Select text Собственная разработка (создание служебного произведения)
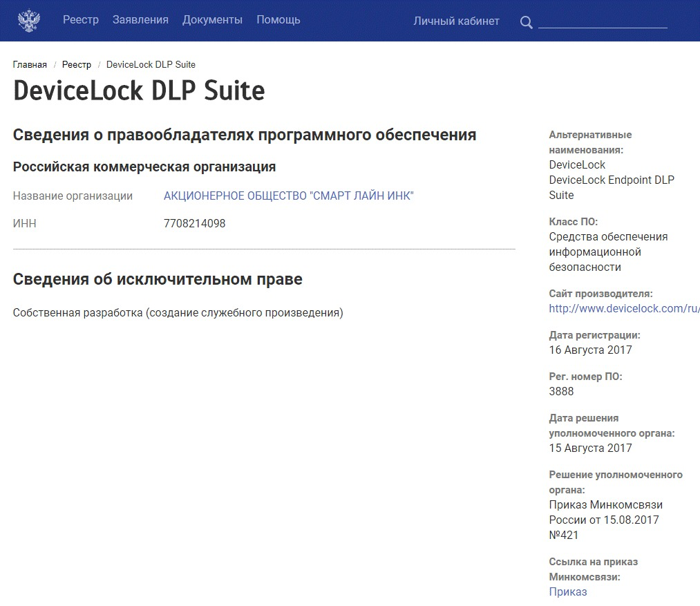Screen dimensions: 700x606 178,312
